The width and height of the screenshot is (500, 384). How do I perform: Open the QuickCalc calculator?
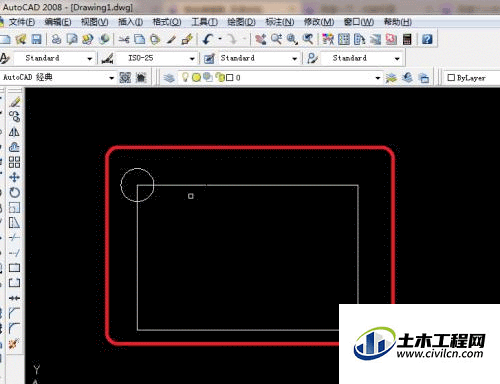tap(407, 39)
